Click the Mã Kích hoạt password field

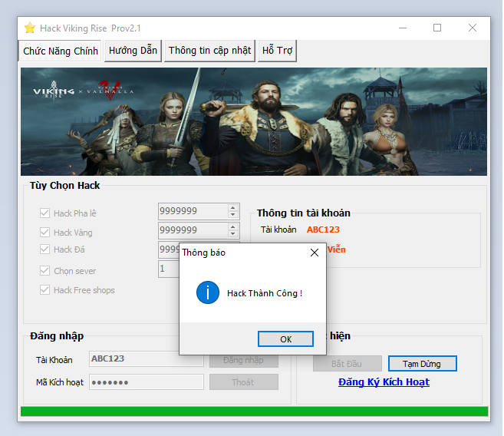(147, 382)
